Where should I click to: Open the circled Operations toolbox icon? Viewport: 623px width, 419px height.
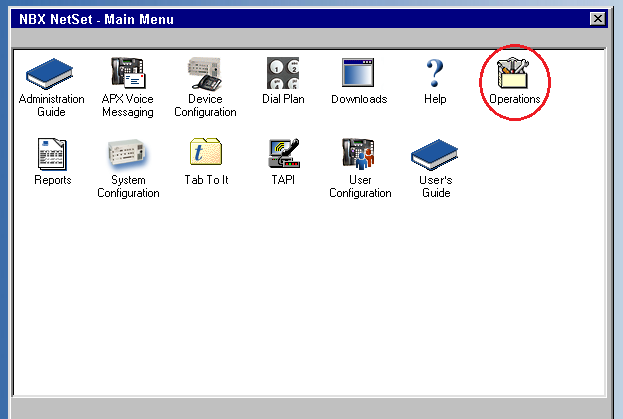(515, 74)
